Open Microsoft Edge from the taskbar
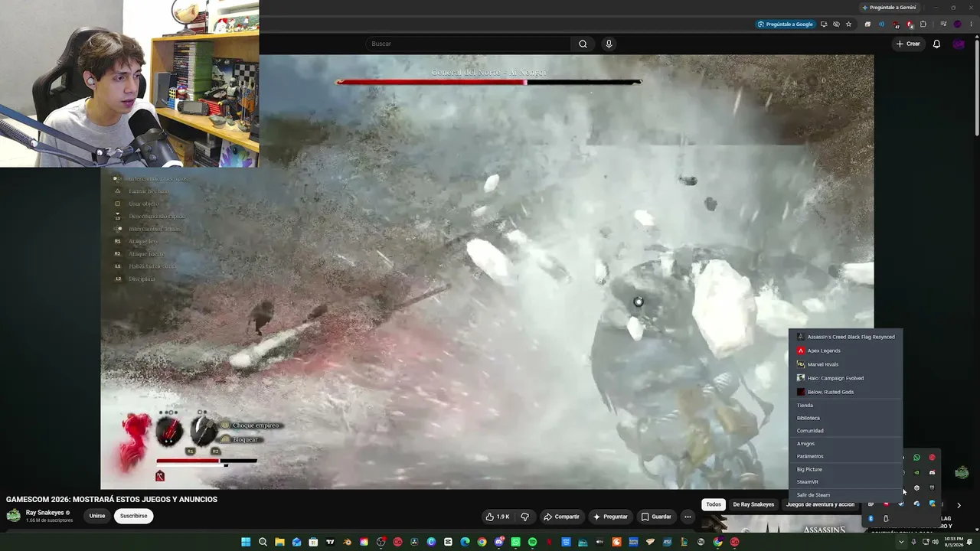 [x=465, y=542]
